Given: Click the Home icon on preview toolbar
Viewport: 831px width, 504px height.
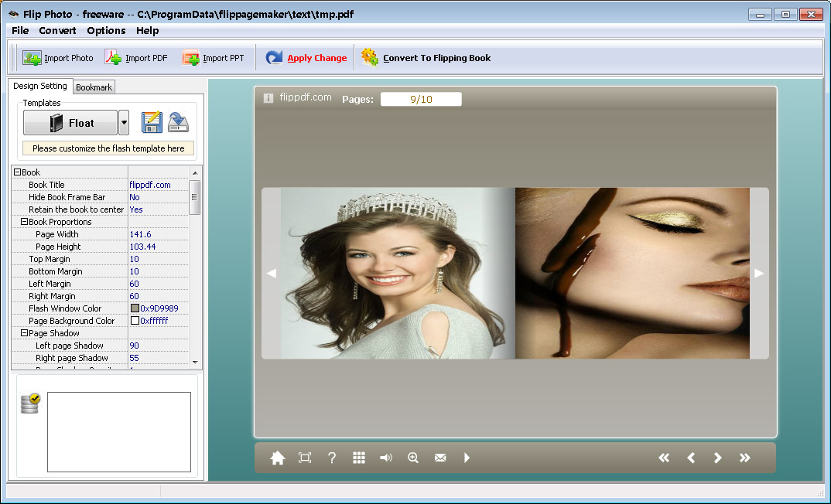Looking at the screenshot, I should coord(278,458).
